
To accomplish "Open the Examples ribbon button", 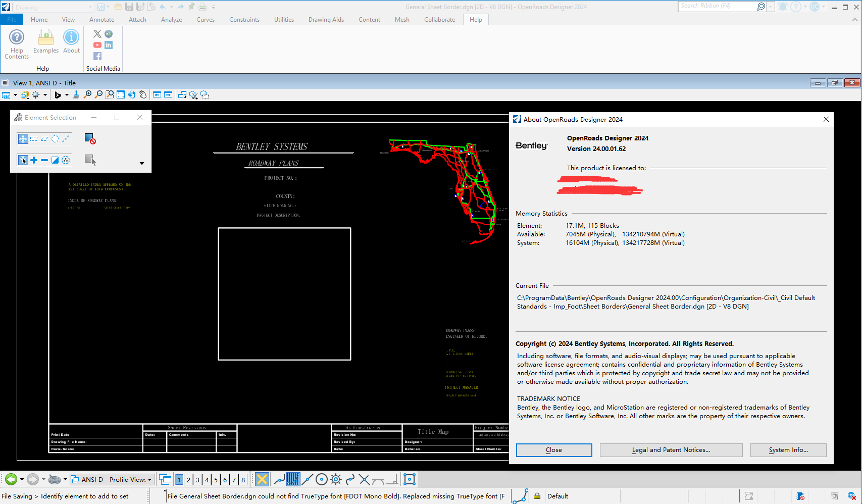I will pos(46,41).
